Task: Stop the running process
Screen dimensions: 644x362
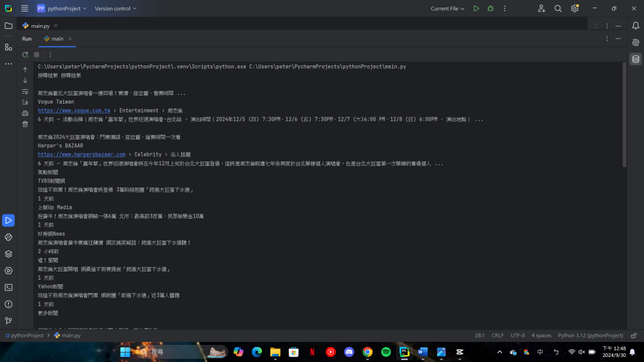Action: coord(36,55)
